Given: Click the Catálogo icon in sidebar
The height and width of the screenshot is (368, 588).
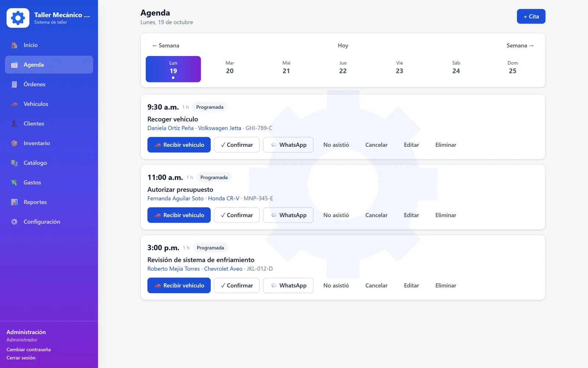Looking at the screenshot, I should [x=14, y=163].
